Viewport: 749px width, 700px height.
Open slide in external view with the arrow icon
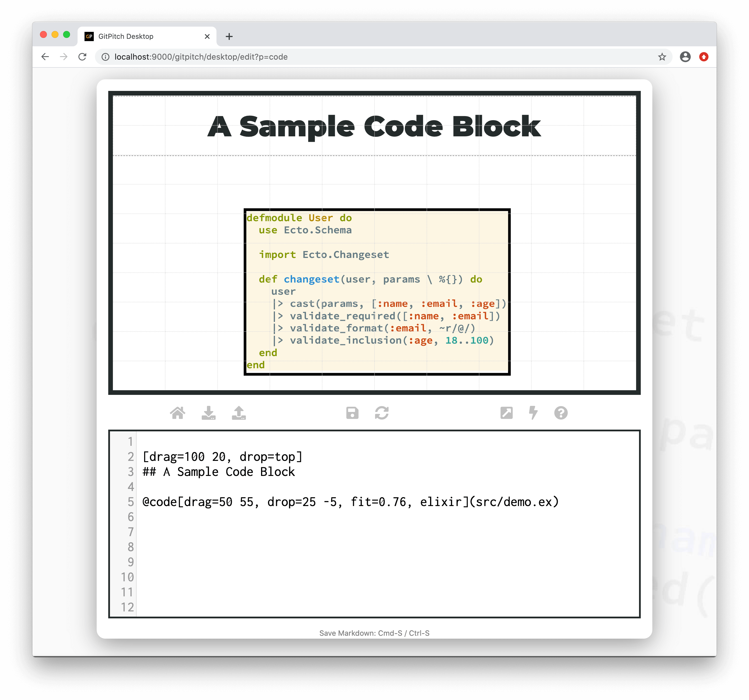(x=506, y=413)
